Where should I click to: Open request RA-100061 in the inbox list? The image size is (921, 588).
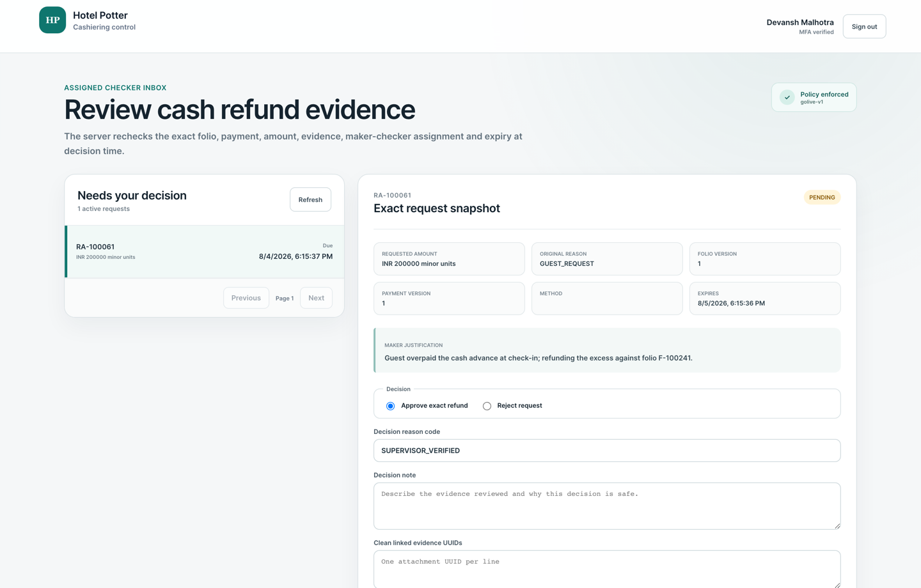(205, 251)
